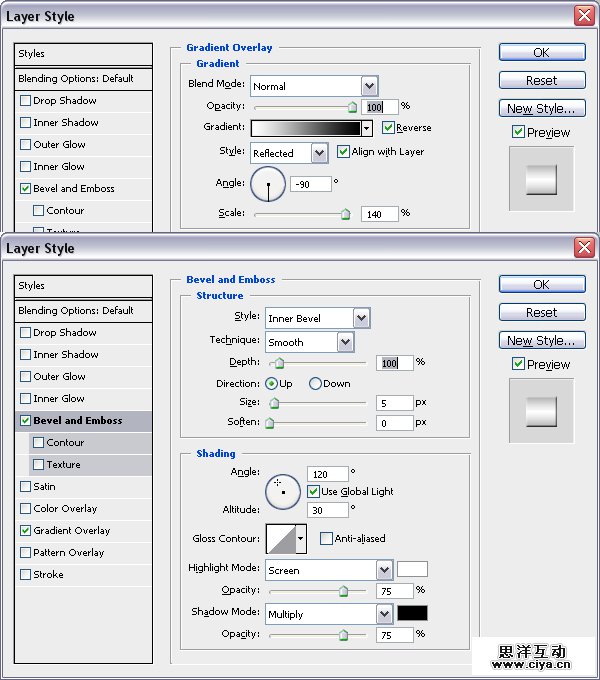
Task: Select Blending Options: Default in lower dialog
Action: click(76, 310)
